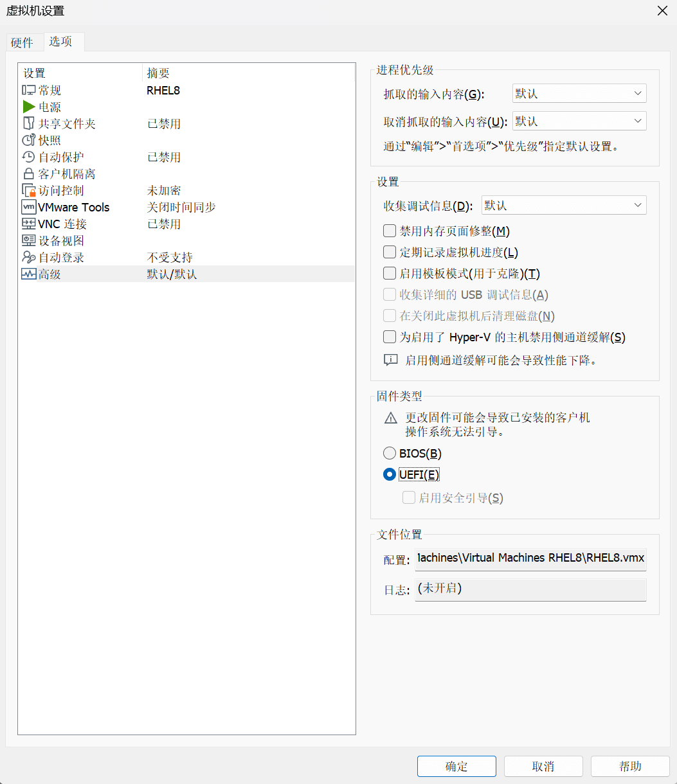
Task: Click the 配置 file path field
Action: (530, 558)
